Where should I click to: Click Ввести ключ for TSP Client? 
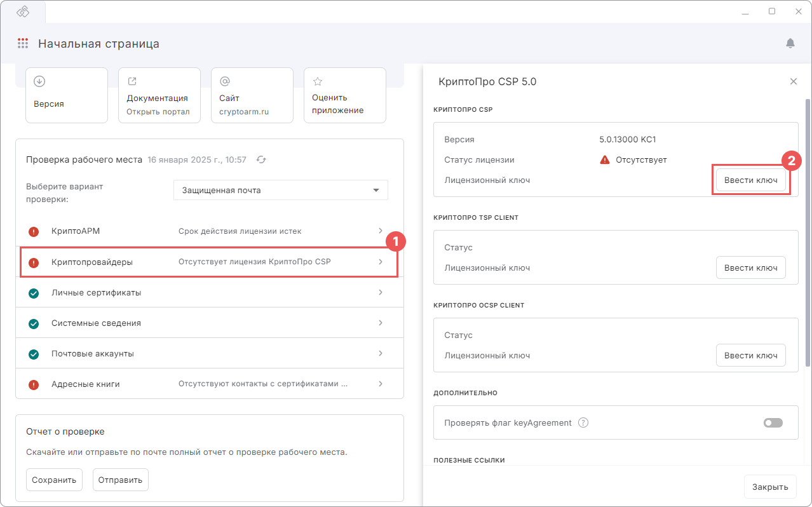(751, 267)
